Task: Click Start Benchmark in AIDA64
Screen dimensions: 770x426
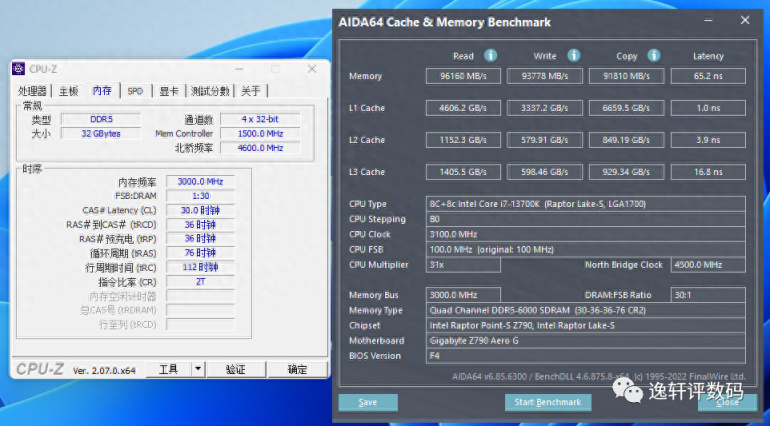Action: point(548,402)
